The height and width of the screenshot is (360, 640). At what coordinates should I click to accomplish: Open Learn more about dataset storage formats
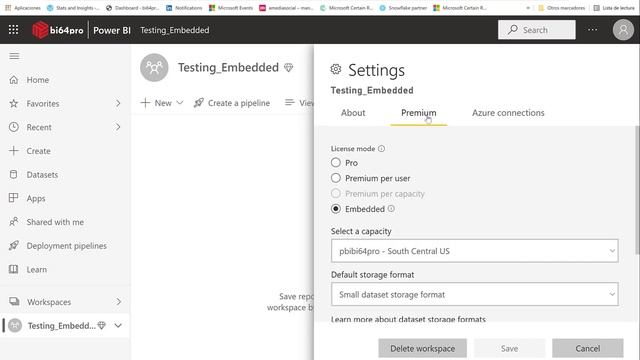tap(408, 319)
